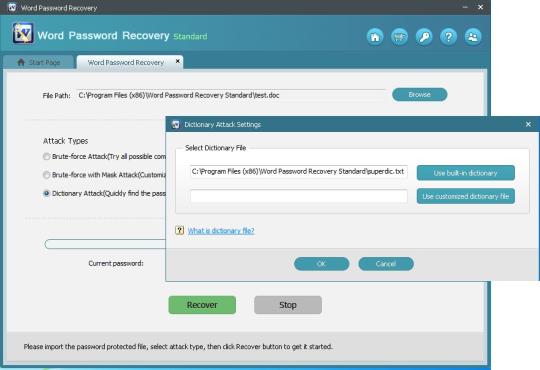
Task: Click the built-in dictionary path field
Action: (299, 172)
